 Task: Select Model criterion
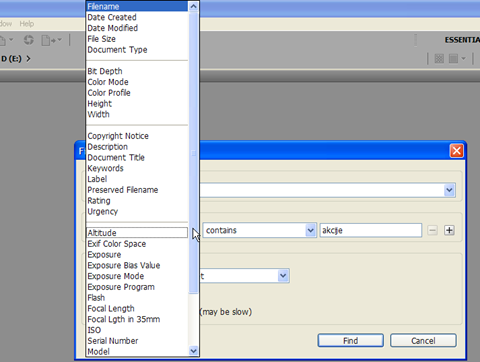pyautogui.click(x=137, y=351)
